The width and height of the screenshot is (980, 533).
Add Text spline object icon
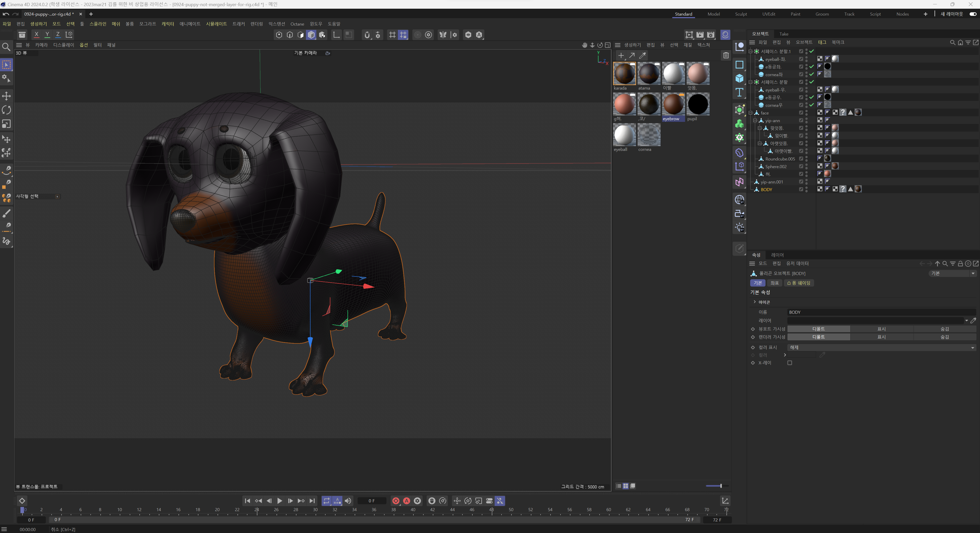pyautogui.click(x=739, y=92)
